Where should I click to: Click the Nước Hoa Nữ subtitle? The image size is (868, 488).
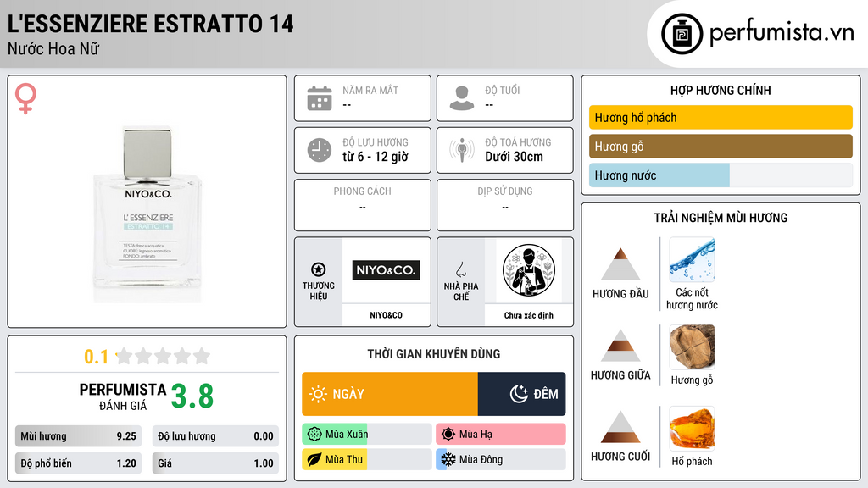(x=53, y=49)
